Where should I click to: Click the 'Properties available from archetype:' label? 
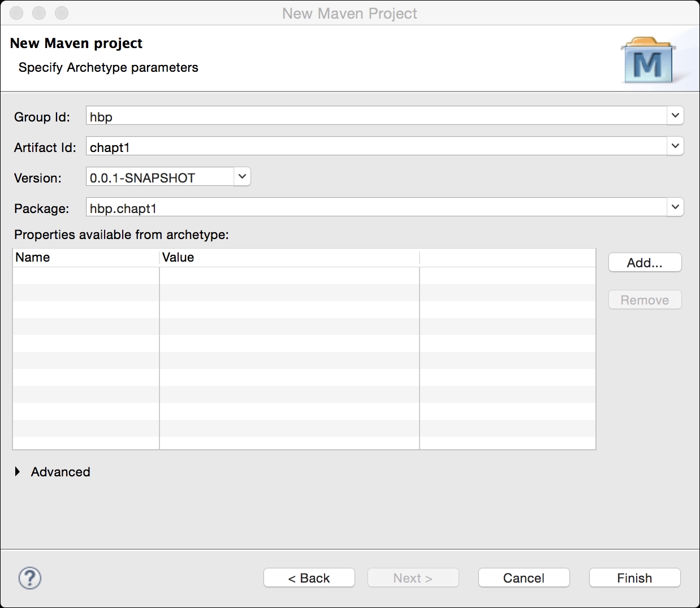122,234
